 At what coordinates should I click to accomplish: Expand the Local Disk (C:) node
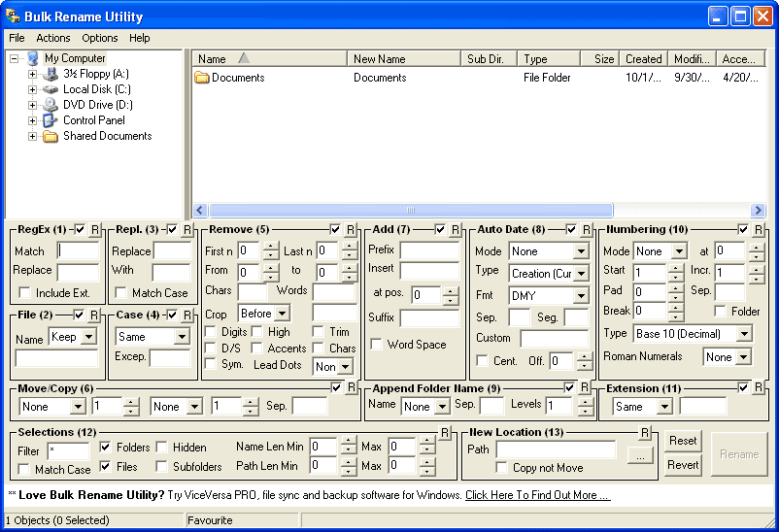[32, 89]
